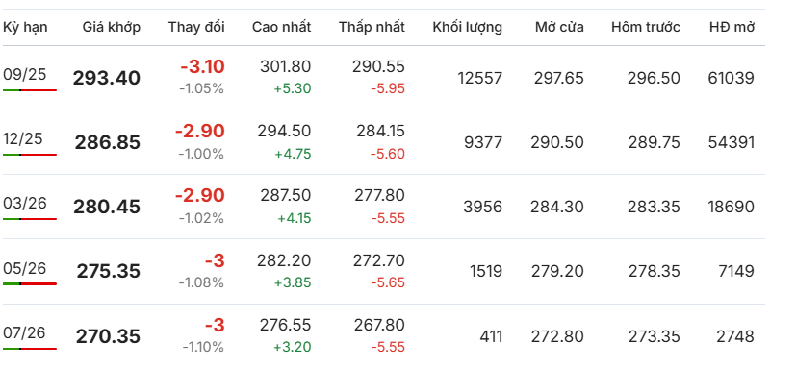Viewport: 800px width, 383px height.
Task: Click the green-red range bar under 05/26
Action: pyautogui.click(x=30, y=284)
